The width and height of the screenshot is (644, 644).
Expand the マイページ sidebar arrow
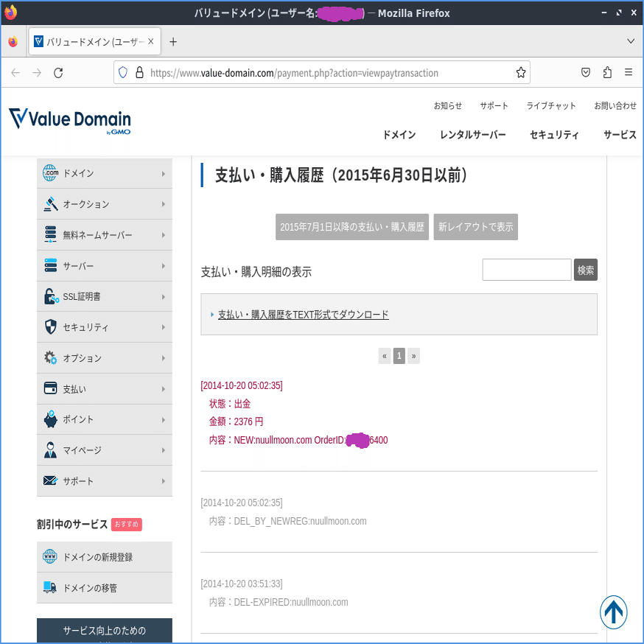[x=164, y=450]
